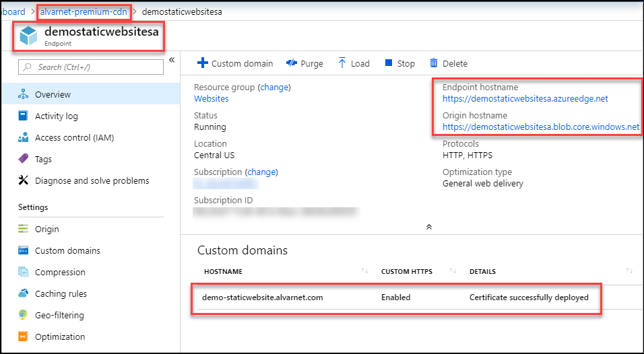Click the Search (Ctrl+/) input field
The width and height of the screenshot is (644, 354).
tap(91, 67)
